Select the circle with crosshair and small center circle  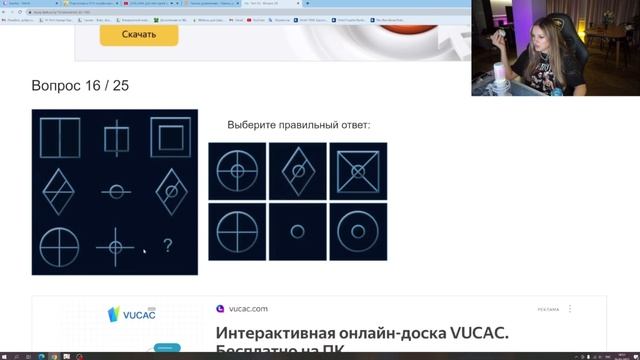(237, 171)
